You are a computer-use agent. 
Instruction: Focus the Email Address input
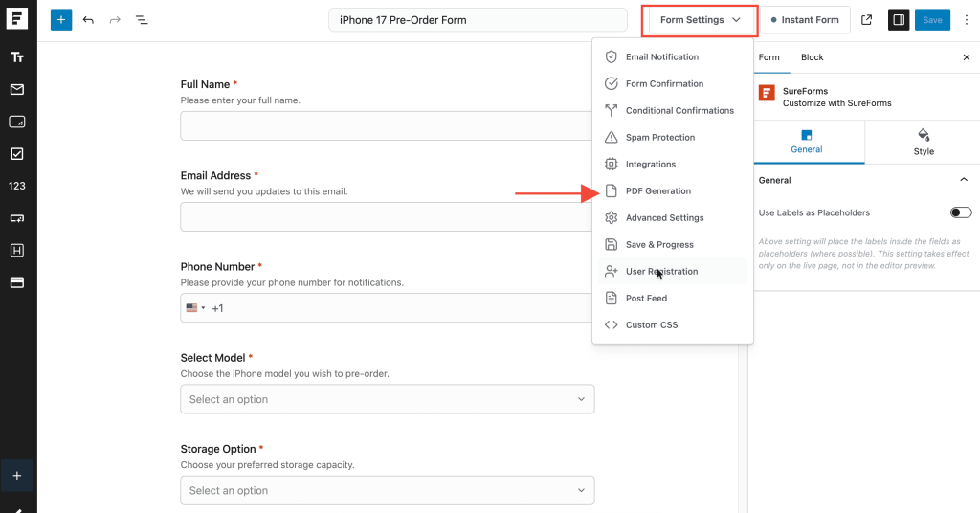tap(387, 217)
